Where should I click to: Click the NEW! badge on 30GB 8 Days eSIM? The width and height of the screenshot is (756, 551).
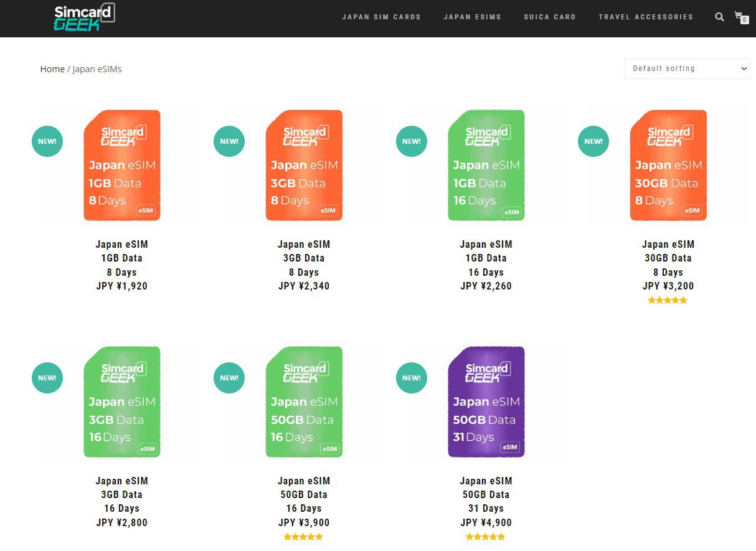point(593,141)
